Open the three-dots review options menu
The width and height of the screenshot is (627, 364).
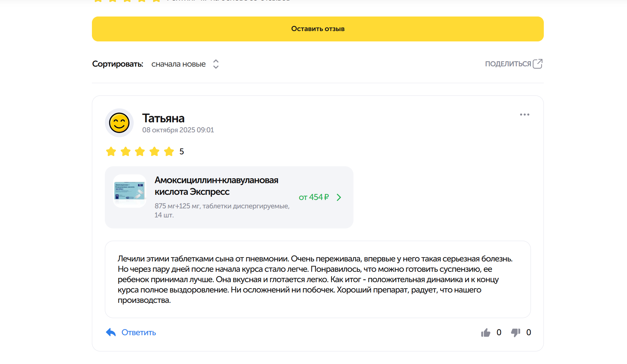click(524, 115)
